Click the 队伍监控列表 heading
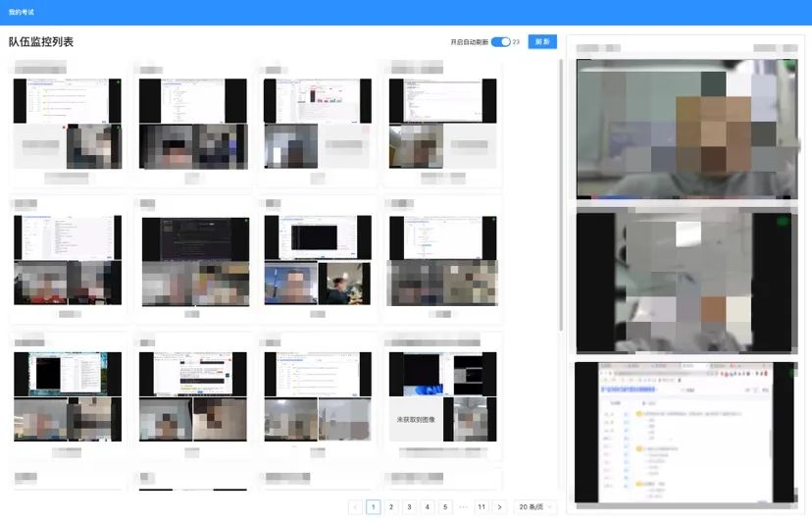 41,42
